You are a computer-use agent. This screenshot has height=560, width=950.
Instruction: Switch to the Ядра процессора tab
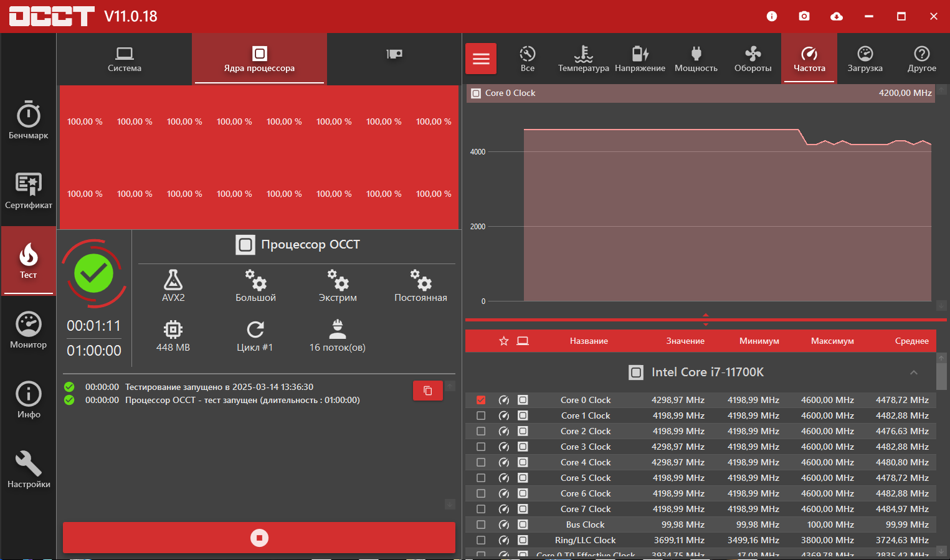tap(259, 59)
